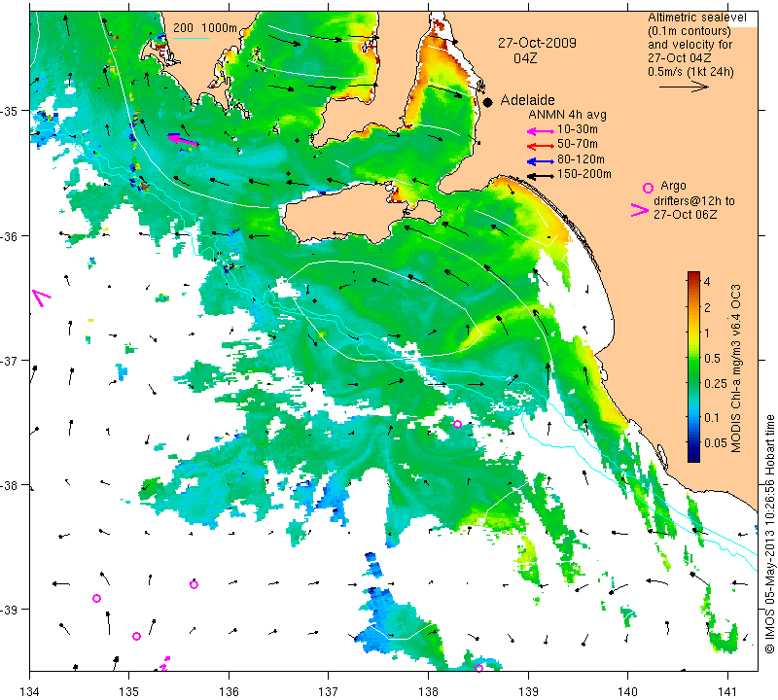Click the 150-200m depth label

coord(584,174)
